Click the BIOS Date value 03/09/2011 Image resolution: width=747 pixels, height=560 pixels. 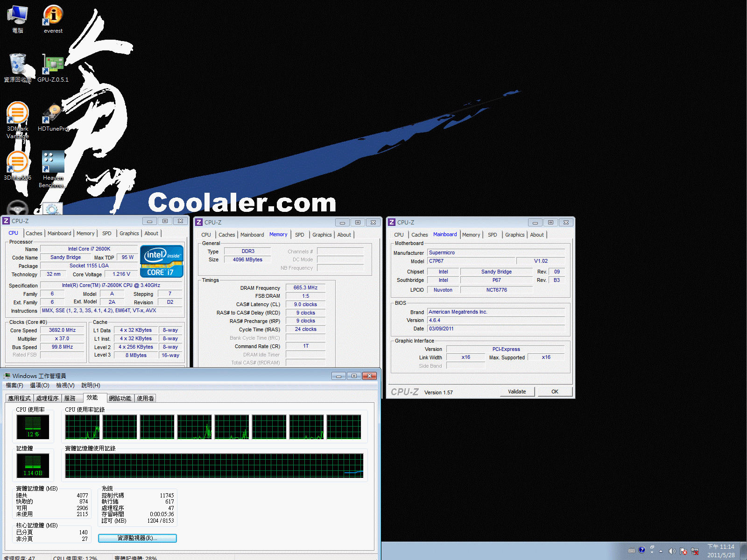point(496,329)
